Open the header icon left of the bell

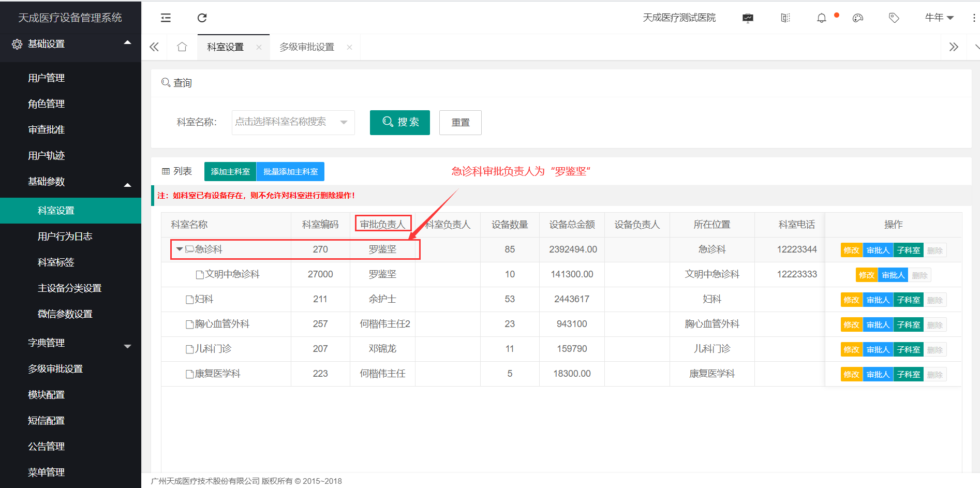click(x=785, y=18)
